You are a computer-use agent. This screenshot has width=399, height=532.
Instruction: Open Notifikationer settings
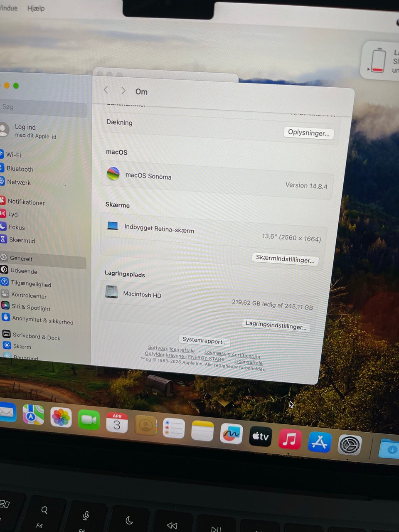(23, 202)
